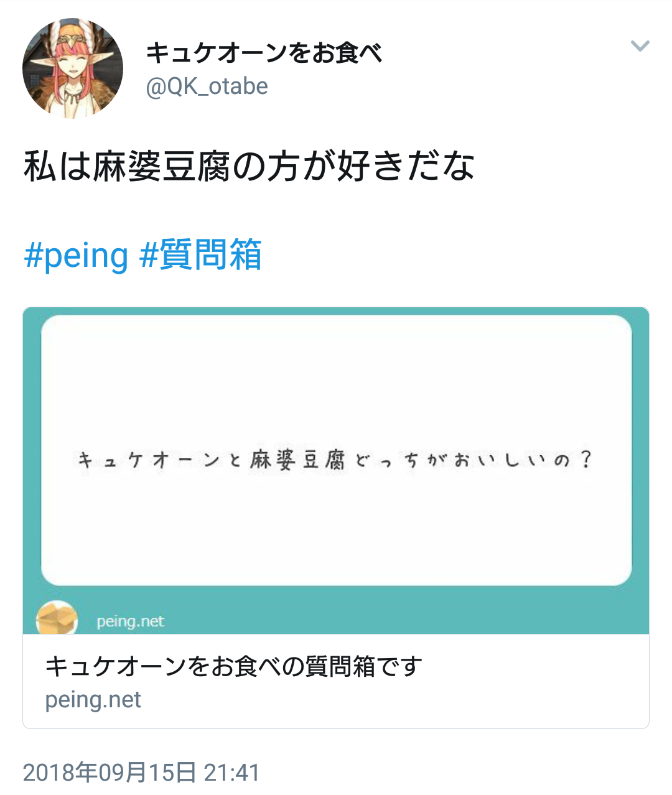
Task: Click the @QK_otabe handle
Action: 207,86
